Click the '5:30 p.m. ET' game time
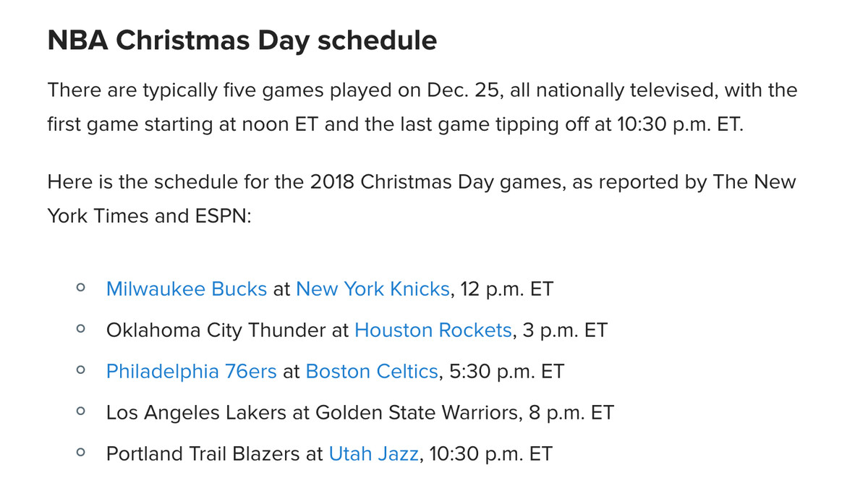The image size is (868, 491). [x=507, y=372]
